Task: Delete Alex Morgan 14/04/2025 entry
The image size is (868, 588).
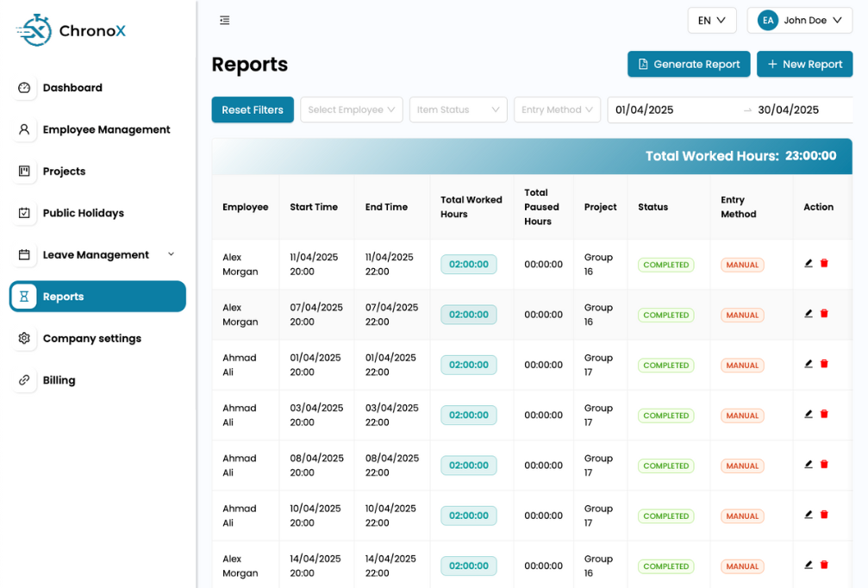Action: click(x=824, y=566)
